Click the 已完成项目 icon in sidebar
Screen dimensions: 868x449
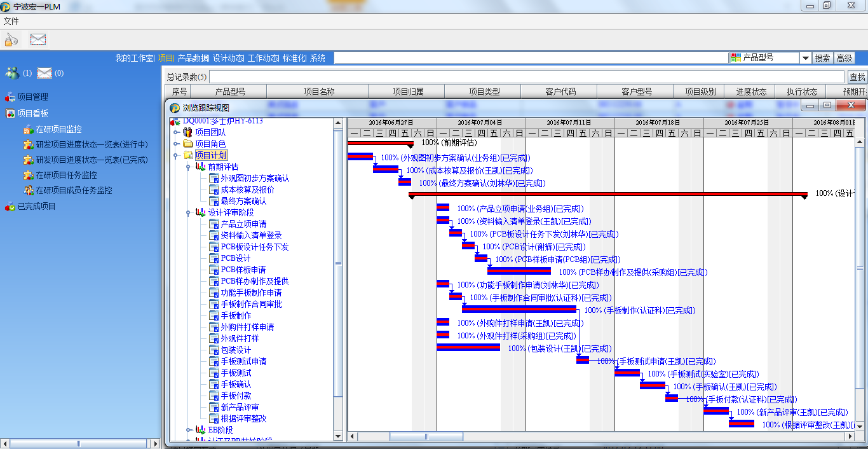pos(10,207)
